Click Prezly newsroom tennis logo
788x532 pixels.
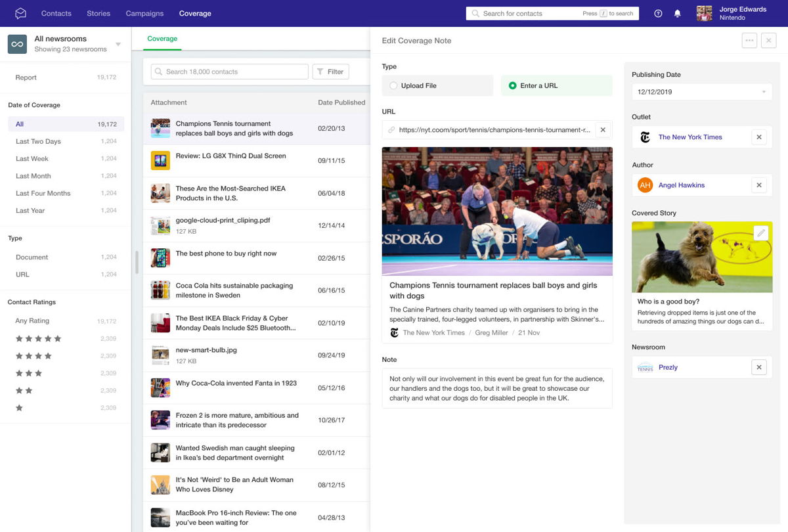pos(646,367)
